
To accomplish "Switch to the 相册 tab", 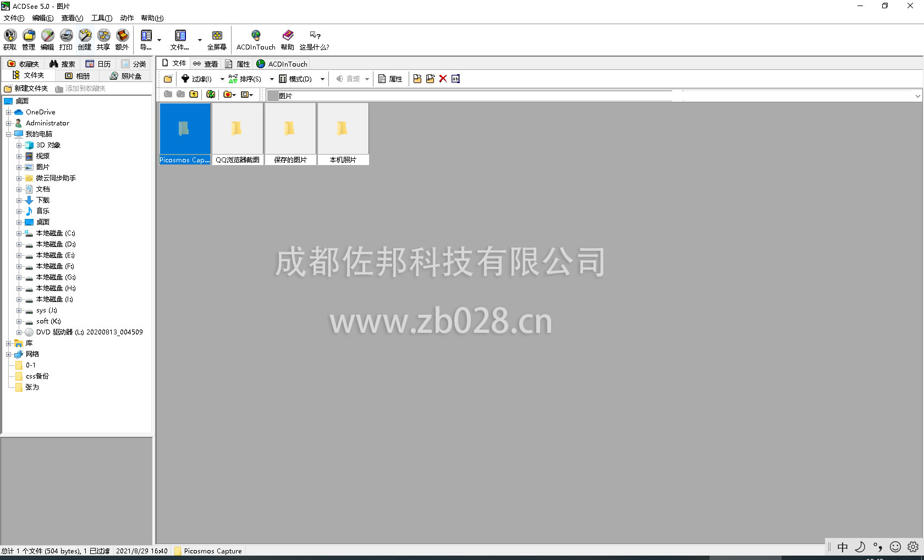I will point(78,76).
